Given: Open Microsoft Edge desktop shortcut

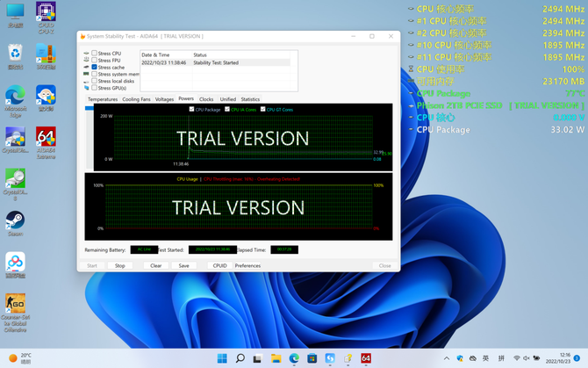Looking at the screenshot, I should coord(15,97).
